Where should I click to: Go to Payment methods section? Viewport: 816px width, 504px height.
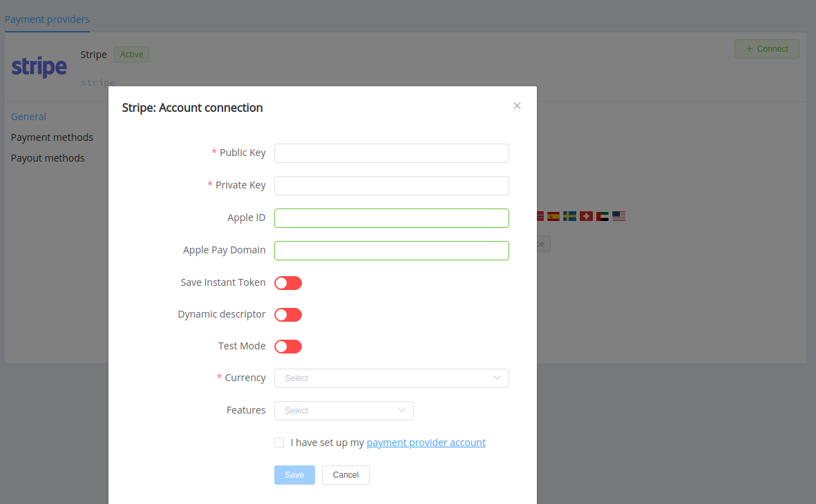[x=52, y=138]
